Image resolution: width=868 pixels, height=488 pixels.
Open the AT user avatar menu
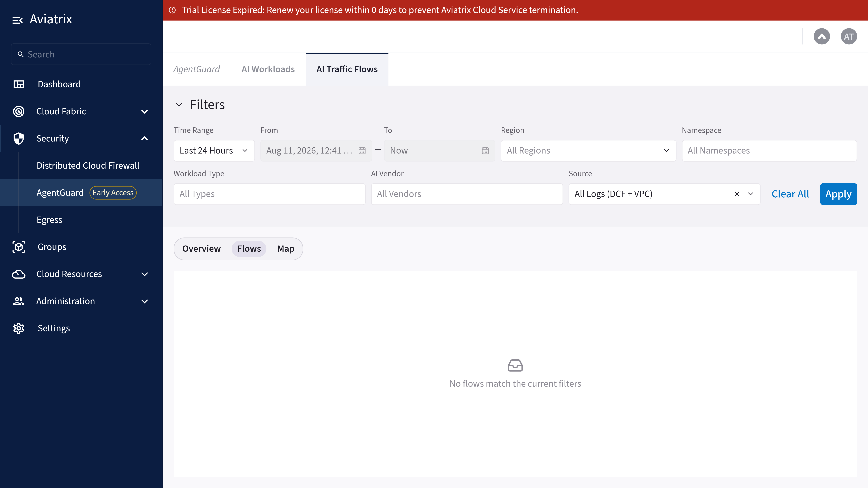[849, 36]
